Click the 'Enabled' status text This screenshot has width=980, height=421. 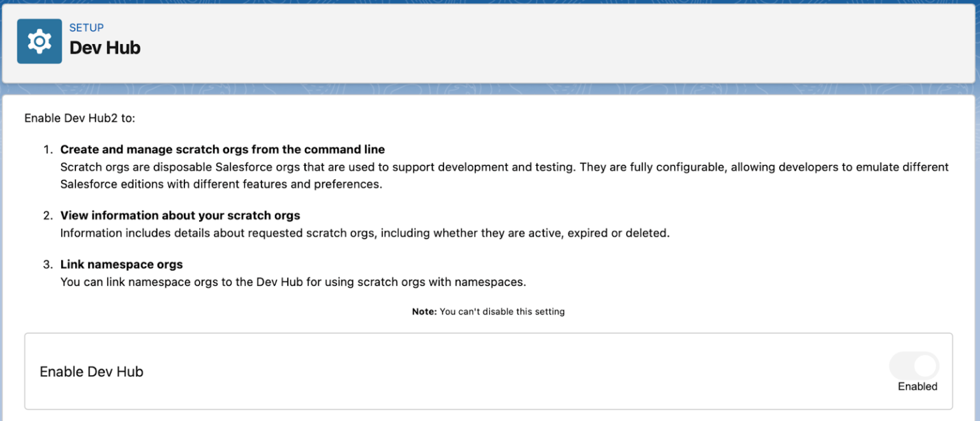tap(917, 387)
